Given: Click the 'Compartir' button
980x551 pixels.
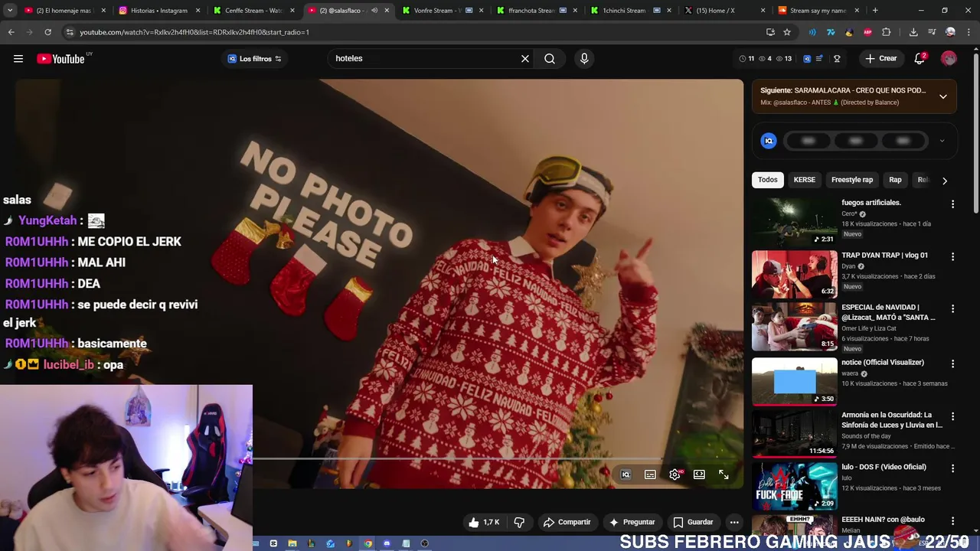Looking at the screenshot, I should [567, 522].
